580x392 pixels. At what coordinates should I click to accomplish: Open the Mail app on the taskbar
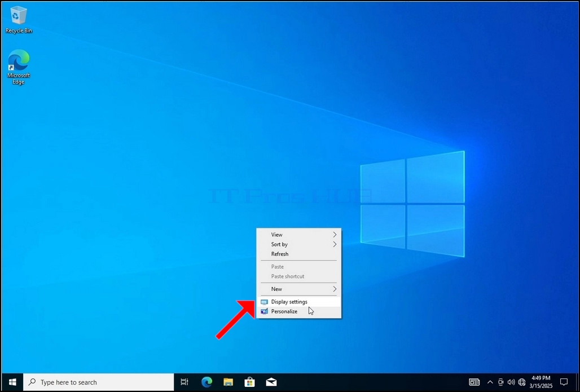[271, 382]
